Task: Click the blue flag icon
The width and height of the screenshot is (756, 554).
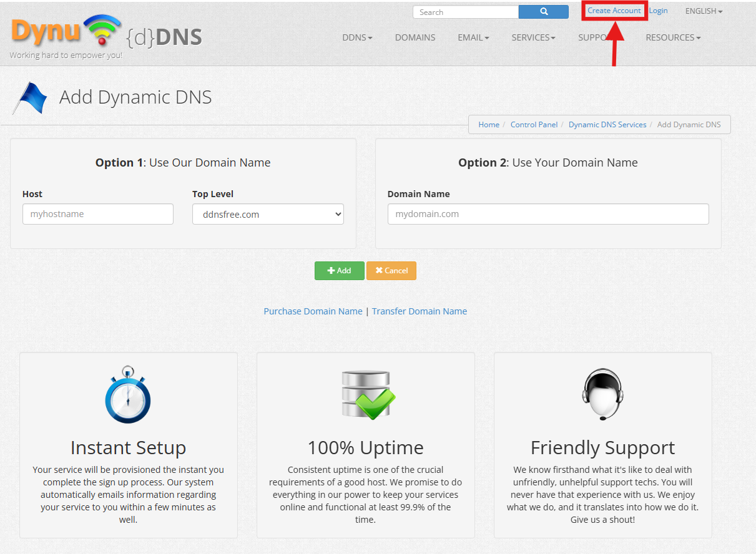Action: point(31,98)
